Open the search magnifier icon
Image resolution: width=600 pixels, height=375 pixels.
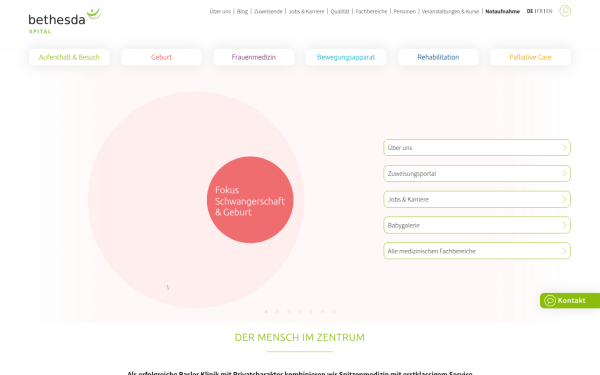[565, 11]
